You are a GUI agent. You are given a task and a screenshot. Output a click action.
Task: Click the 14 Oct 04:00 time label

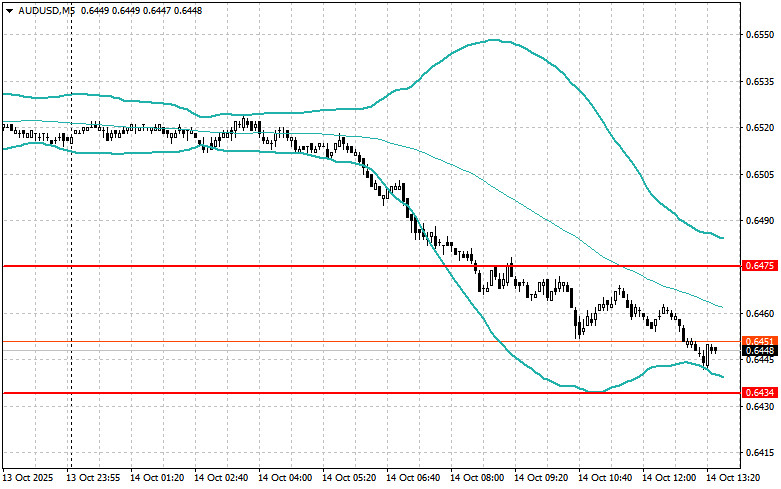click(285, 478)
